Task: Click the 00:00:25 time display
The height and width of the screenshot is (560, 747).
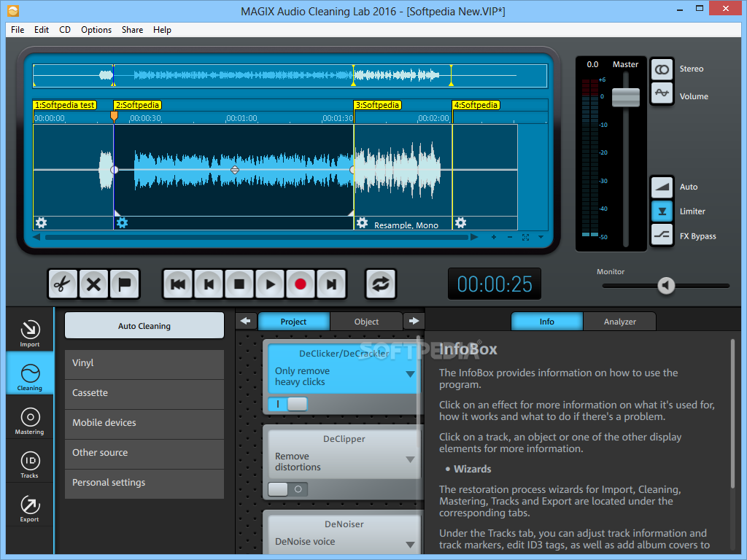Action: click(x=495, y=284)
